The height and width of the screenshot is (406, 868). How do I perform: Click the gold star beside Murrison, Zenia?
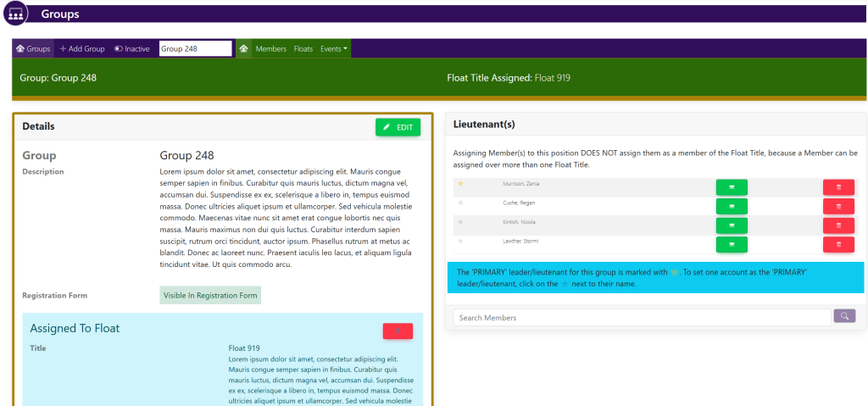point(461,184)
